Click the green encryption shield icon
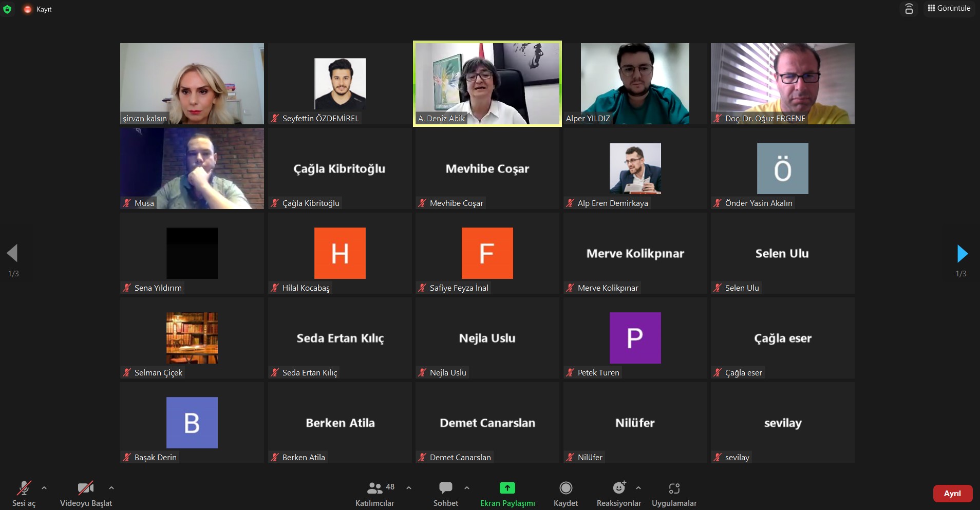This screenshot has height=510, width=980. pyautogui.click(x=7, y=9)
